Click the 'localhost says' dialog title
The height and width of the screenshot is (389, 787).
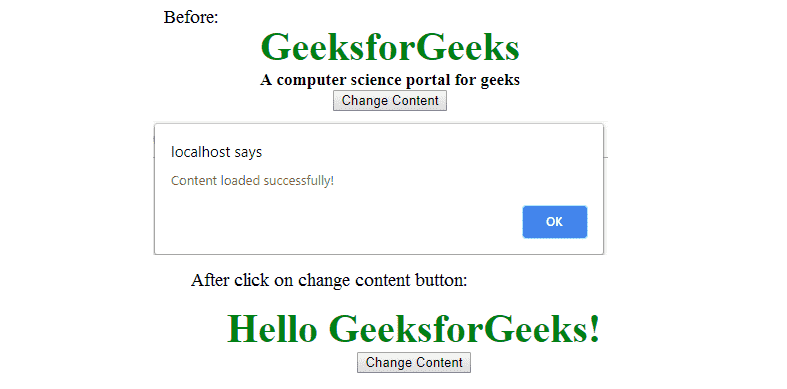click(x=216, y=152)
